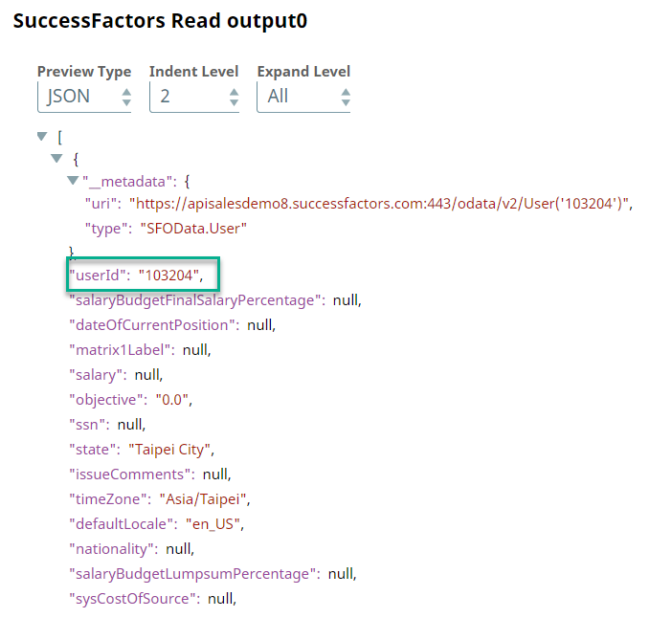Click the Indent Level label
Image resolution: width=672 pixels, height=618 pixels.
click(x=193, y=71)
